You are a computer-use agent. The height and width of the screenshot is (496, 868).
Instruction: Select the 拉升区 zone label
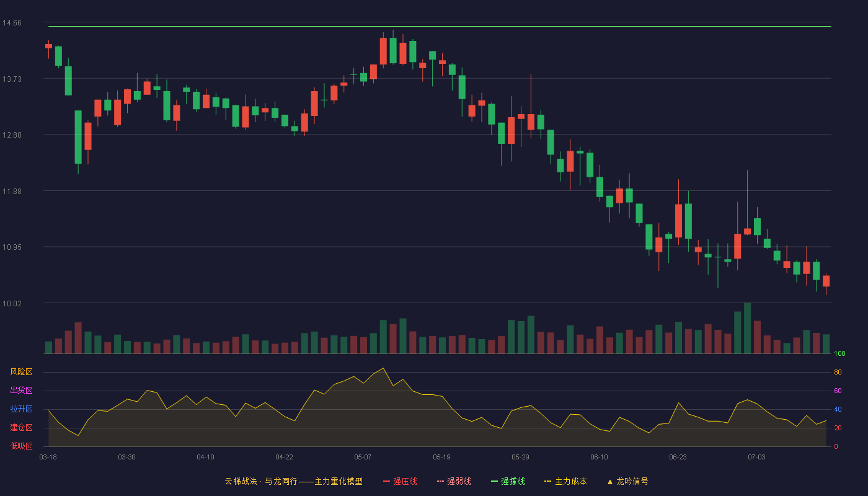[21, 409]
